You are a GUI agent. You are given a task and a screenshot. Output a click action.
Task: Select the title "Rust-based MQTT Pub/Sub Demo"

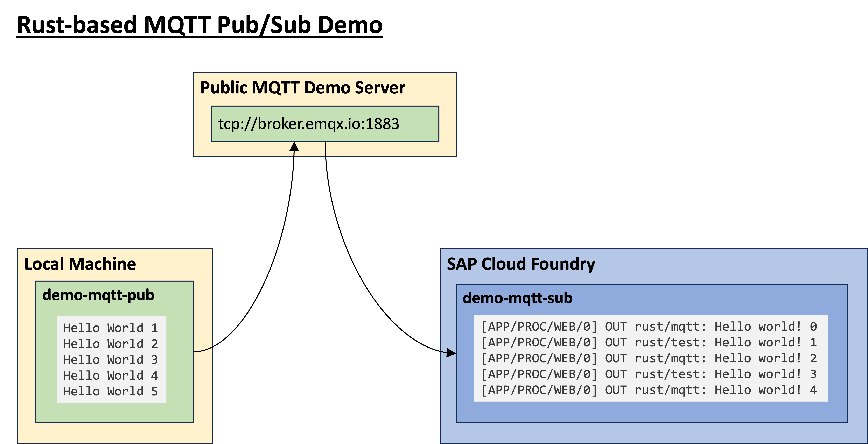pyautogui.click(x=199, y=25)
